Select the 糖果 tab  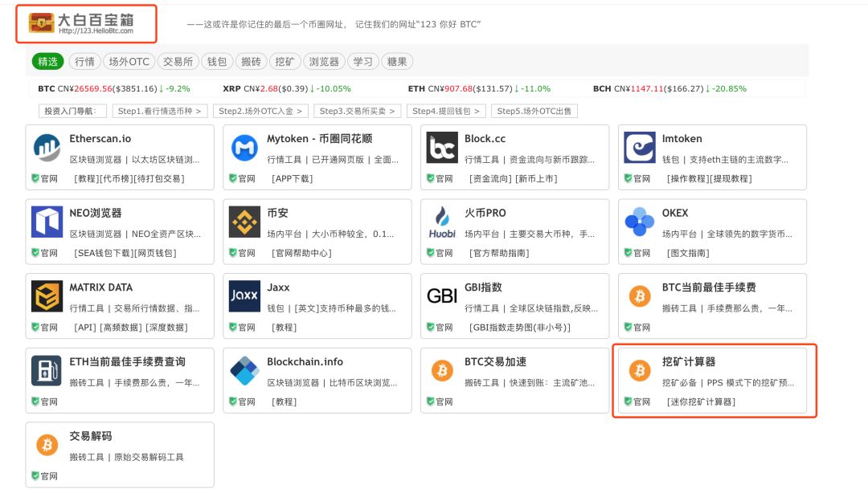point(397,61)
